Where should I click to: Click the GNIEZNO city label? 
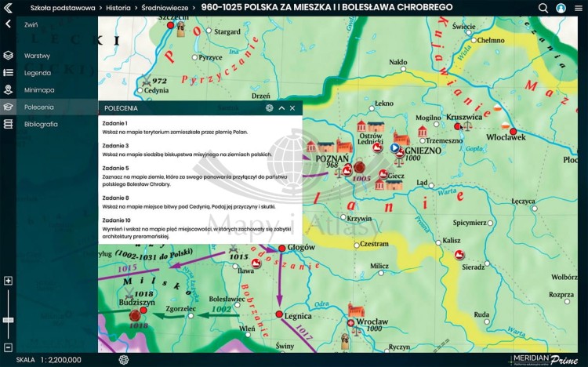click(x=423, y=151)
